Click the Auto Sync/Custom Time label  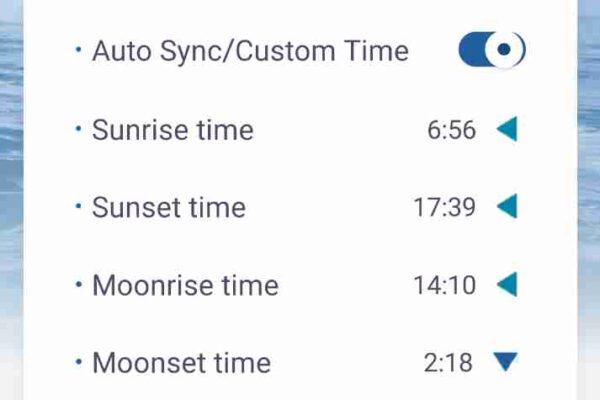tap(251, 51)
